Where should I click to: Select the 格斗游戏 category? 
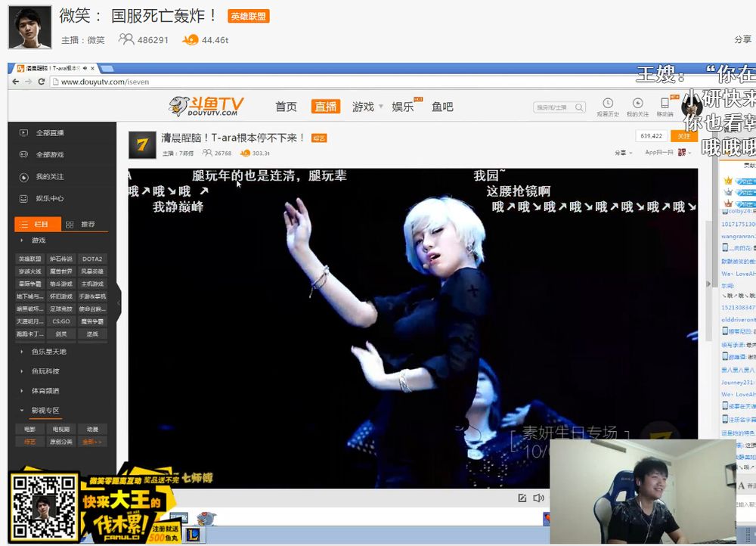tap(60, 284)
